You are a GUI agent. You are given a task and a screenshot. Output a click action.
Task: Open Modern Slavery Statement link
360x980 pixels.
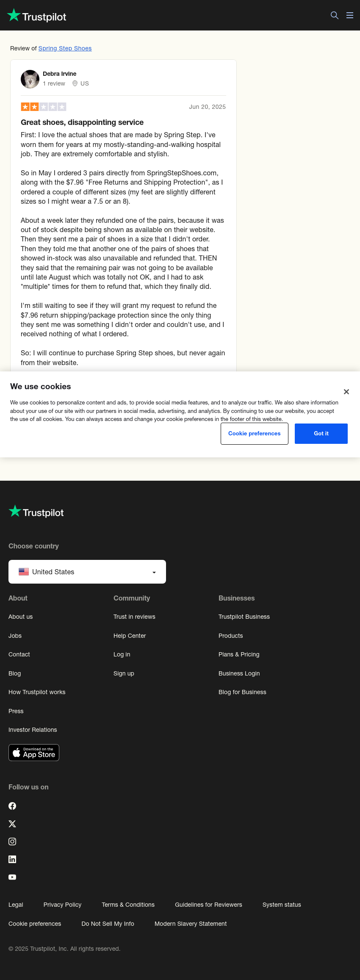(x=191, y=924)
